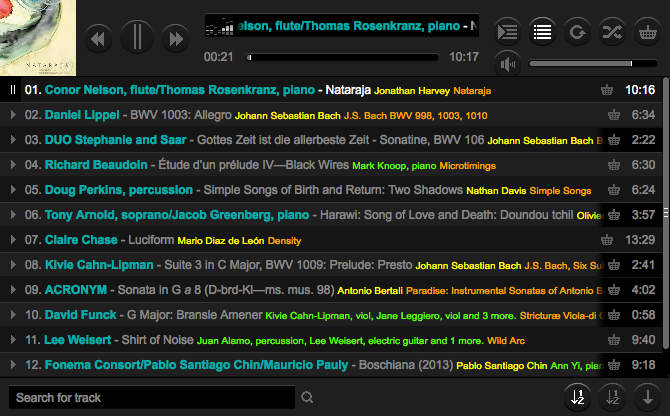Select track title Luciform
This screenshot has height=416, width=670.
click(x=151, y=240)
